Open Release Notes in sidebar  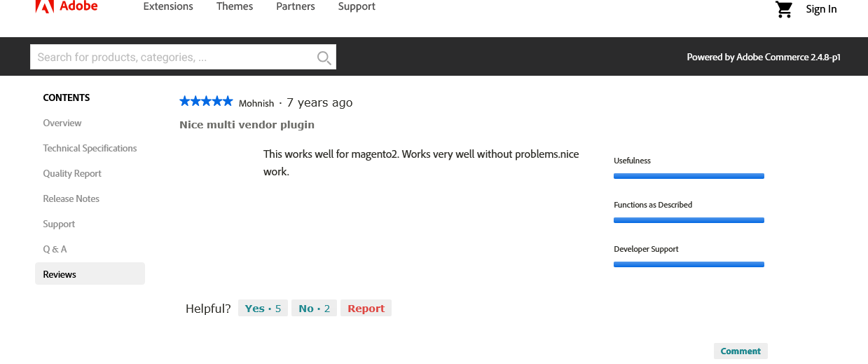[x=71, y=198]
